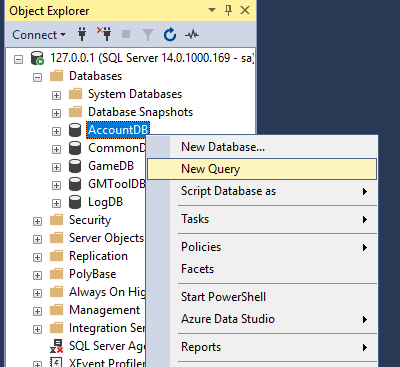Expand the PolyBase folder node
400x367 pixels.
click(x=38, y=275)
